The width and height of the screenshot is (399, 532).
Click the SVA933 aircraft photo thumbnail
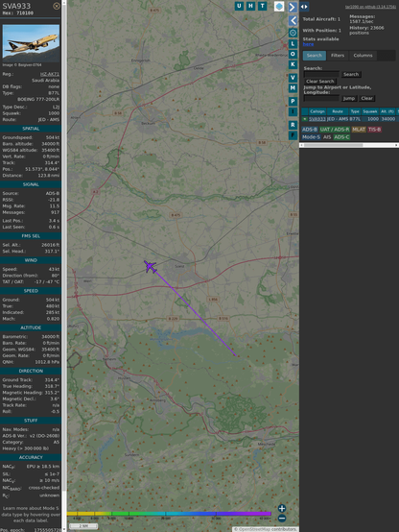tap(31, 43)
